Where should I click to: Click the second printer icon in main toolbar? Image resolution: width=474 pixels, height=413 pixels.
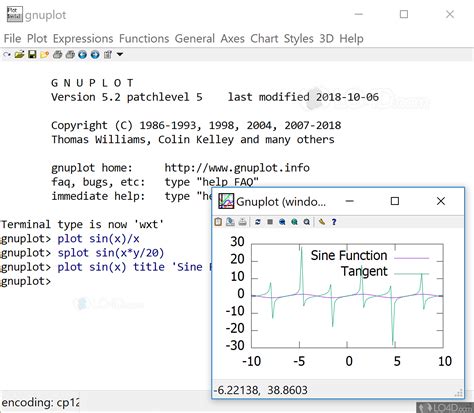pyautogui.click(x=70, y=54)
